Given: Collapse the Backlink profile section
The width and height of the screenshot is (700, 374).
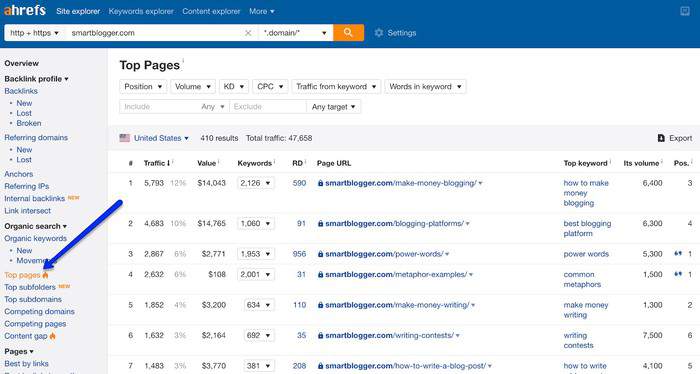Looking at the screenshot, I should [x=36, y=79].
